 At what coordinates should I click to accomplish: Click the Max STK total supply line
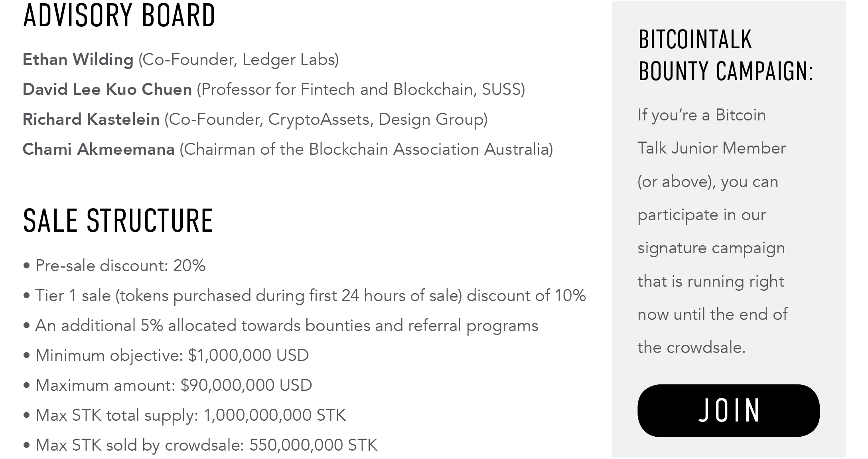184,415
